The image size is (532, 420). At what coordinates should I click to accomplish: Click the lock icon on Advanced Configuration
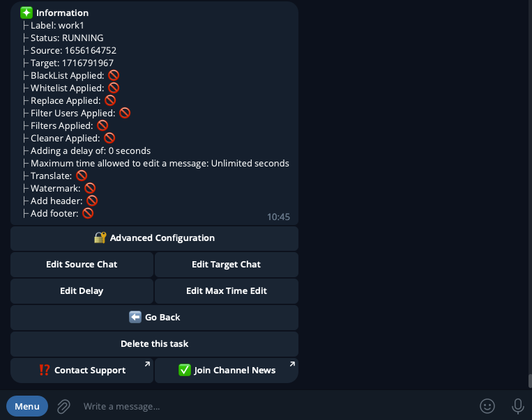point(100,238)
